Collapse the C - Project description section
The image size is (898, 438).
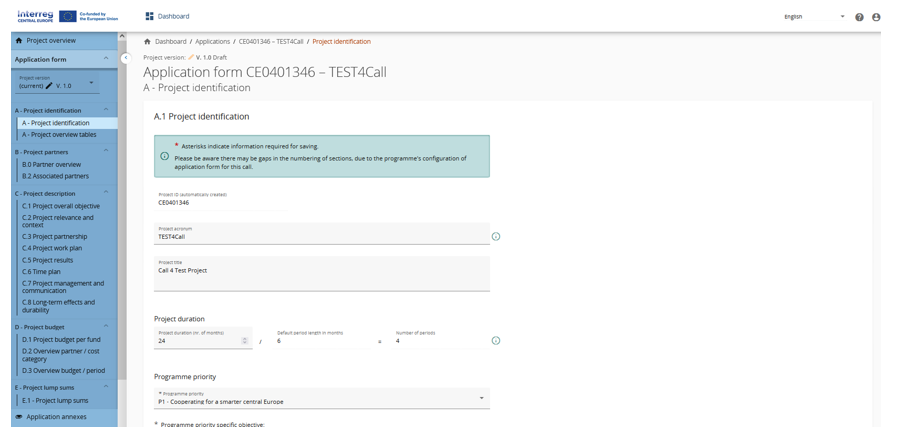(106, 193)
